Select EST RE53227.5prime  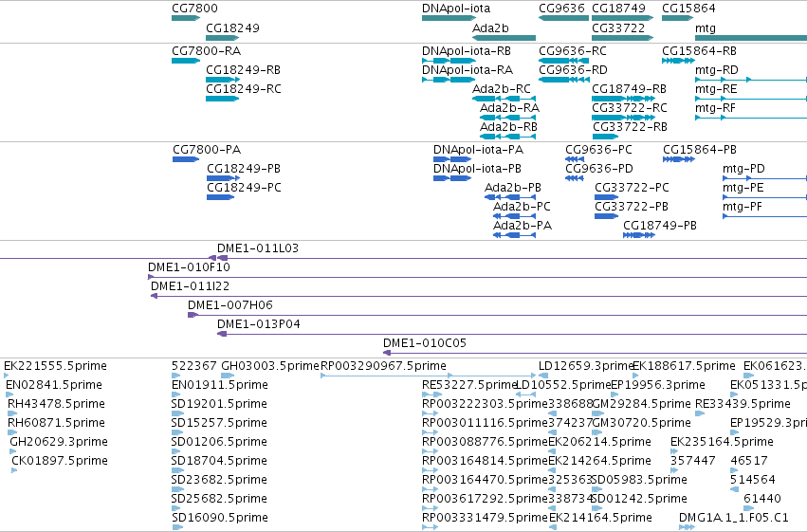[431, 394]
